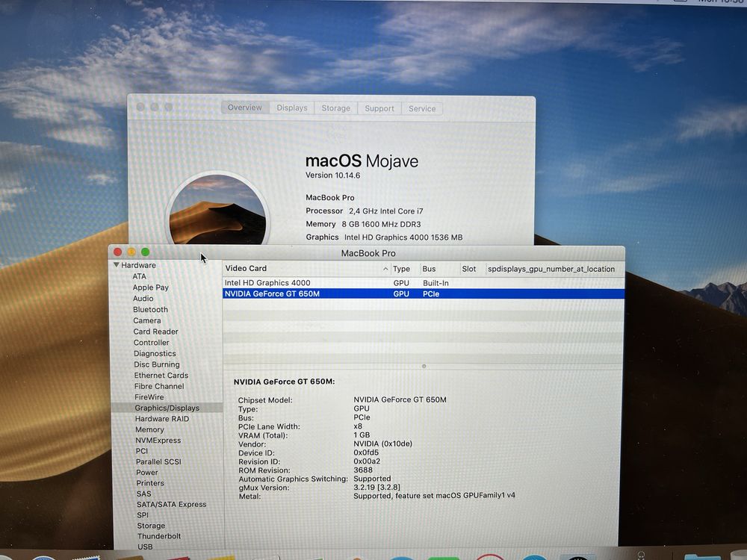Minimize the MacBook Pro window with yellow button
The width and height of the screenshot is (747, 560).
(131, 252)
